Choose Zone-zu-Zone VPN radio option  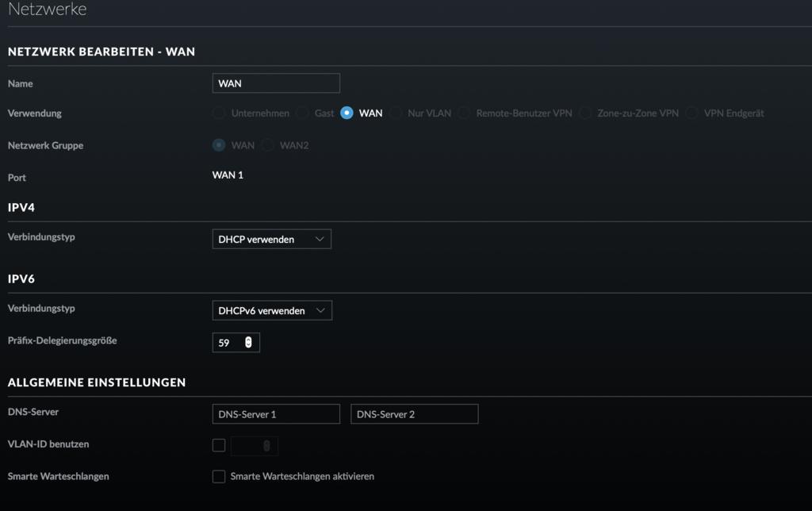click(x=585, y=113)
